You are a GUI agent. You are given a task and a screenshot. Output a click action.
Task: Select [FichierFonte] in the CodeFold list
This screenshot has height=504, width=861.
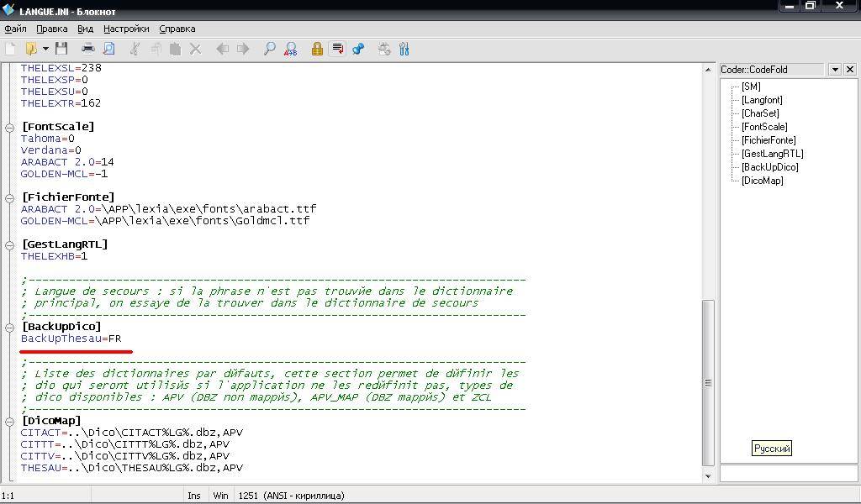tap(768, 140)
